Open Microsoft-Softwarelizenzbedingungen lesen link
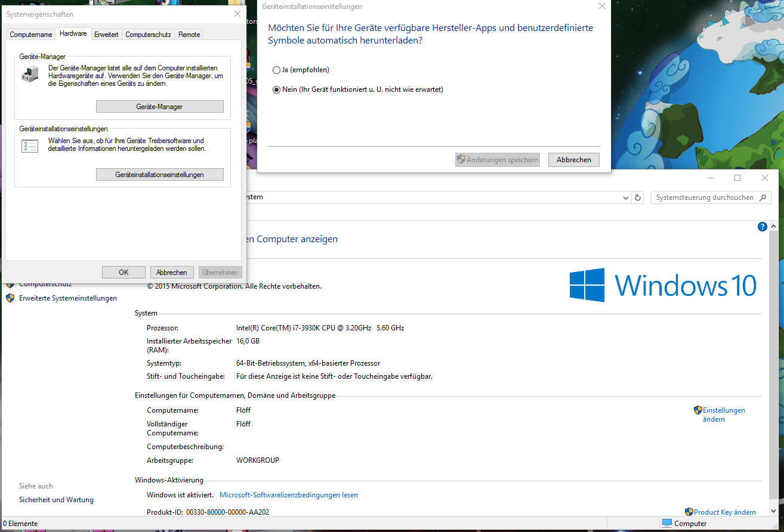The image size is (784, 532). (x=289, y=495)
